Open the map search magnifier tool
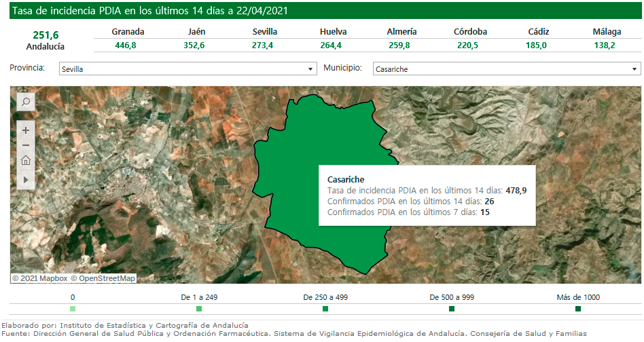This screenshot has width=644, height=342. 26,102
